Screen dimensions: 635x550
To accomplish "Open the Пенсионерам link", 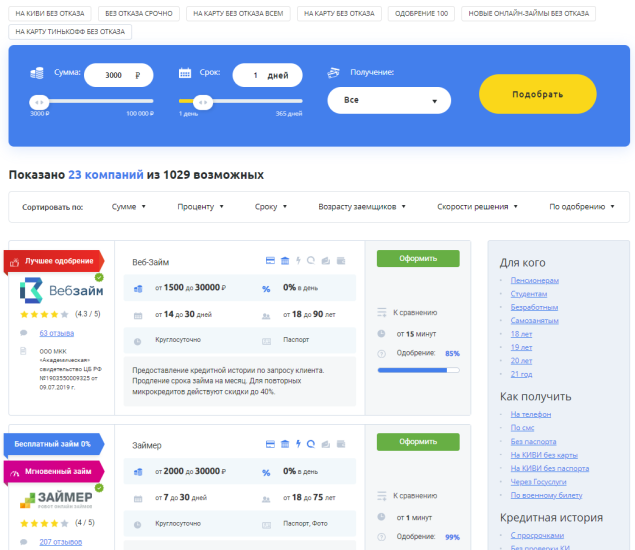I will point(535,280).
